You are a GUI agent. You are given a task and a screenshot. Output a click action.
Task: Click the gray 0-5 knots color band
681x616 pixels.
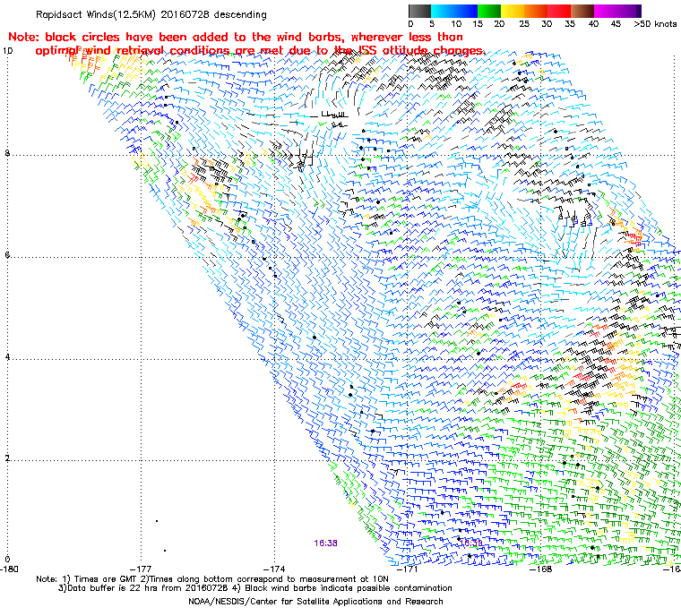pos(420,12)
